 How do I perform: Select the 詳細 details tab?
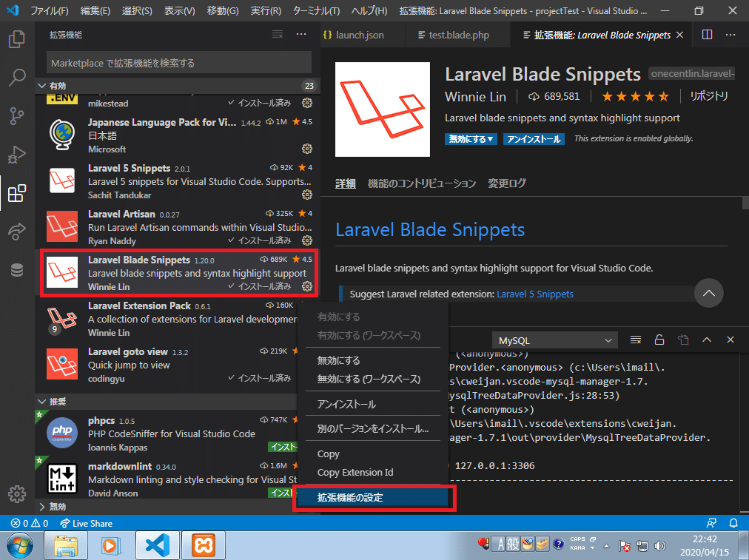tap(346, 183)
